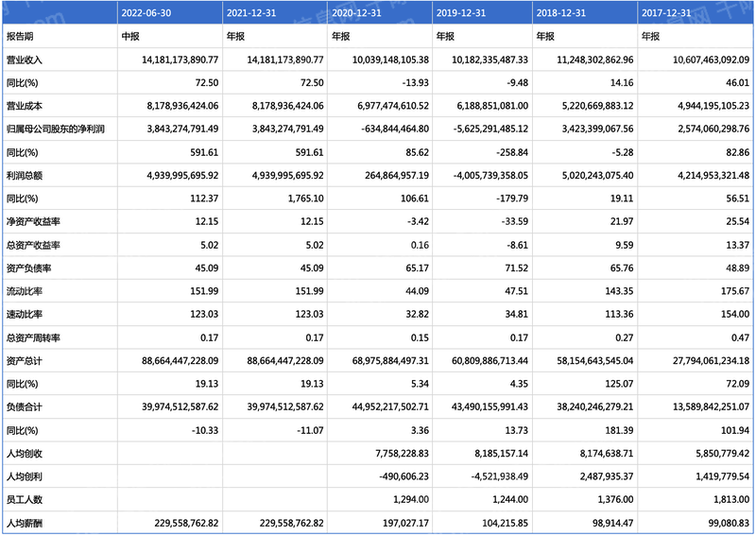The width and height of the screenshot is (756, 536).
Task: Select the 营业成本 row label
Action: tap(25, 106)
